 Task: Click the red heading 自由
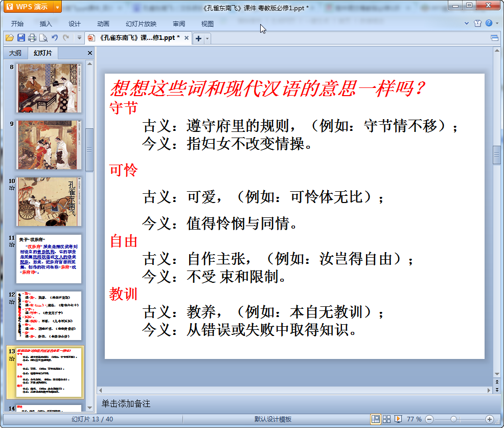pyautogui.click(x=123, y=241)
